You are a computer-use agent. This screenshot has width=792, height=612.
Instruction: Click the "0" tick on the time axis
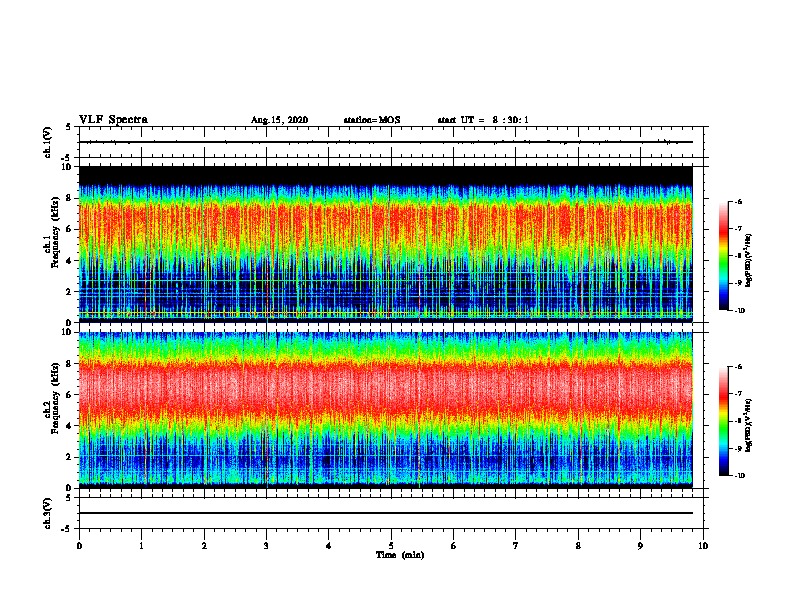tap(79, 546)
